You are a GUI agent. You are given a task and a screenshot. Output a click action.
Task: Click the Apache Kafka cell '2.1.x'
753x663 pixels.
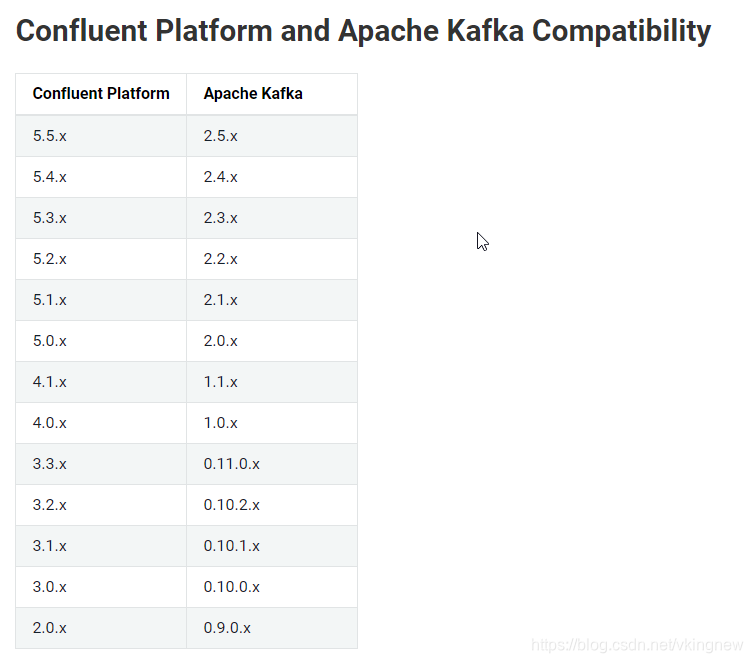pyautogui.click(x=272, y=300)
